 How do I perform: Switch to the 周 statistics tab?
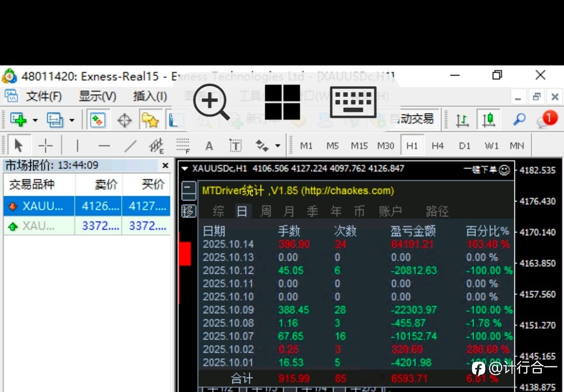pos(266,211)
